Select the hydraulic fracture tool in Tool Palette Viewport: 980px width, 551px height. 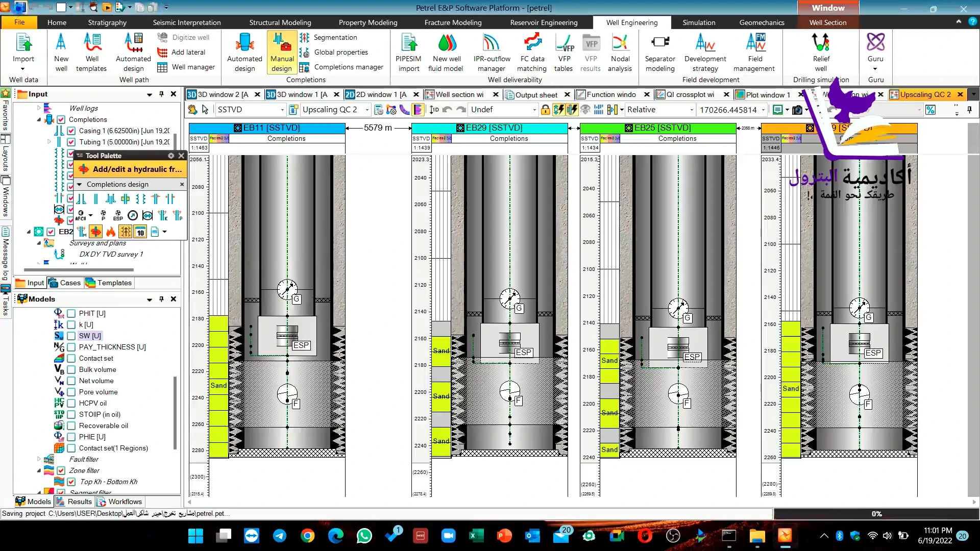pos(95,232)
